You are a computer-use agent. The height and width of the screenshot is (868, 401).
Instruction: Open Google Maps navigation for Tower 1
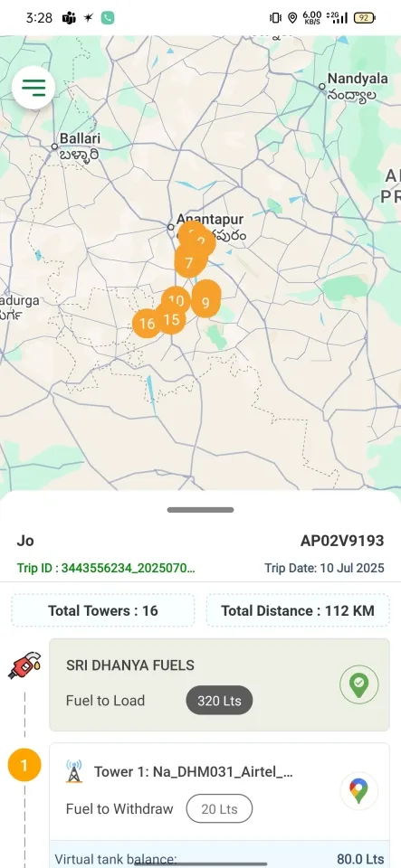(358, 791)
